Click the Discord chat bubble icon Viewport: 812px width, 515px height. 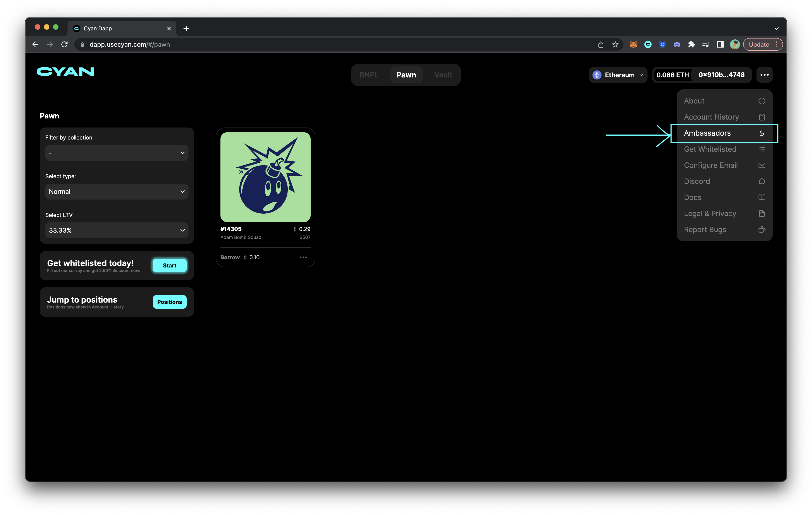[762, 181]
